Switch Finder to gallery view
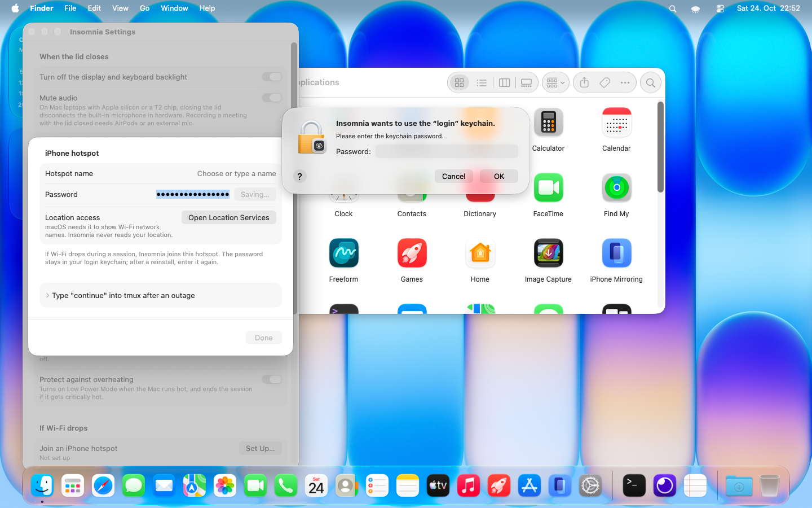This screenshot has width=812, height=508. (526, 83)
